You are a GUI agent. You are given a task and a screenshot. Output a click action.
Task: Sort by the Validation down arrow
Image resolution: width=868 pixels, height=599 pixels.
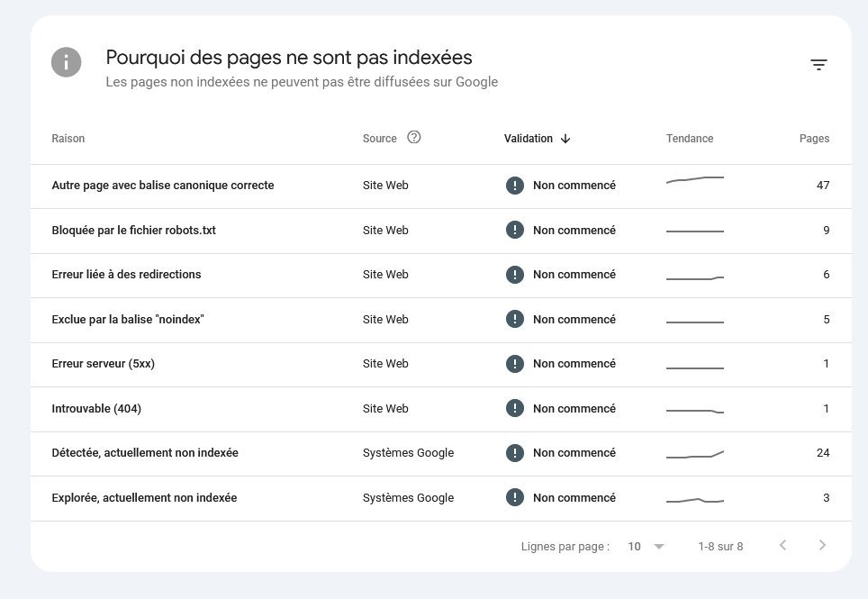coord(565,139)
